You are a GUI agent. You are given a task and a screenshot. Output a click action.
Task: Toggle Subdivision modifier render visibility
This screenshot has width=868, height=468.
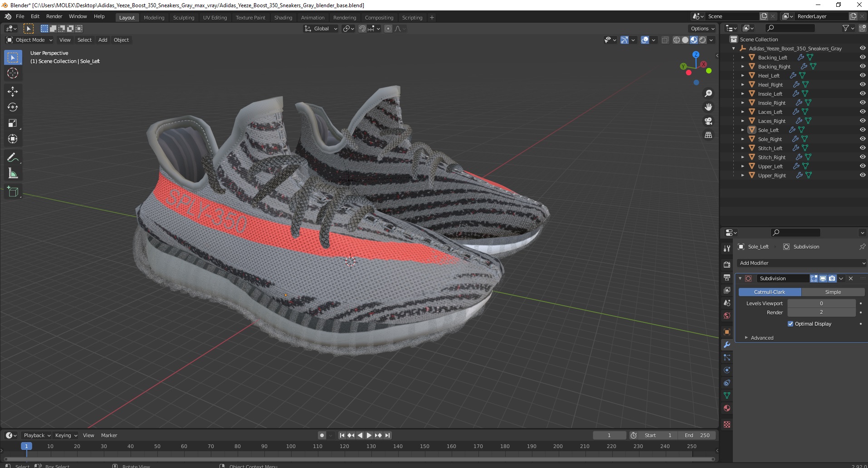832,278
